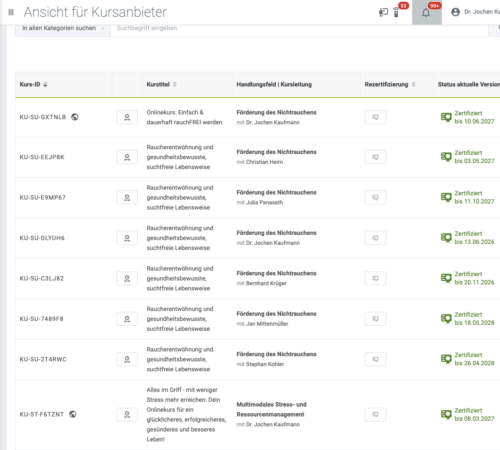The width and height of the screenshot is (500, 450).
Task: Select course ID KU-SU-C3LJ82
Action: (42, 278)
